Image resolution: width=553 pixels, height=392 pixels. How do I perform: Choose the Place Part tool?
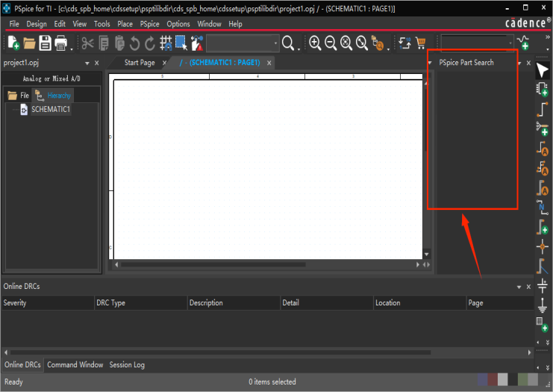(542, 90)
